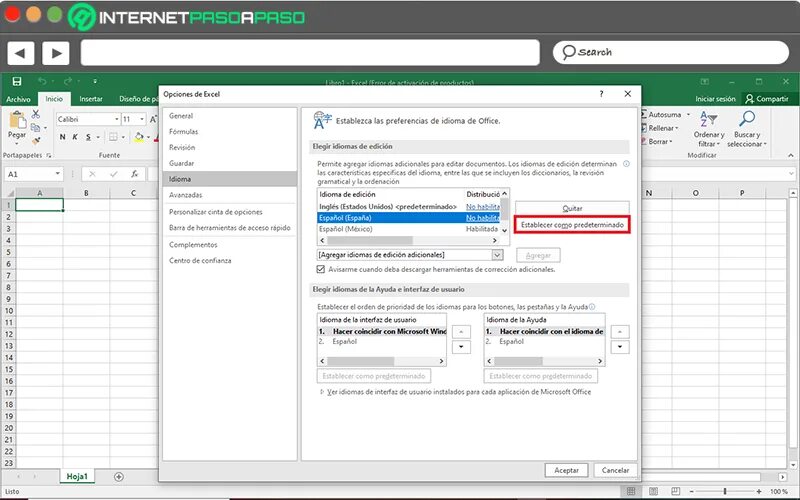Click the copy icon in Portapapeles group
Screen dimensions: 800x500
[35, 128]
